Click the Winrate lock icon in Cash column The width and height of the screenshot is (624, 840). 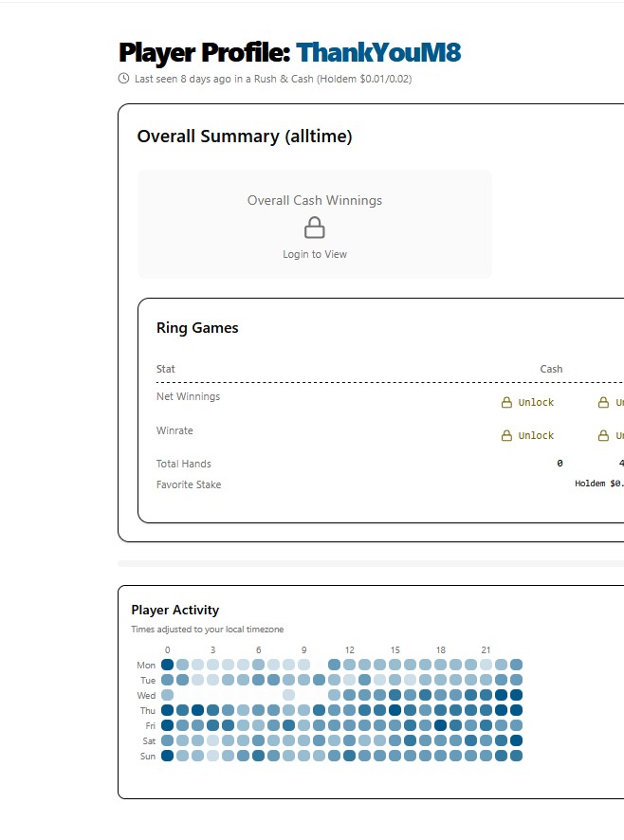point(506,435)
